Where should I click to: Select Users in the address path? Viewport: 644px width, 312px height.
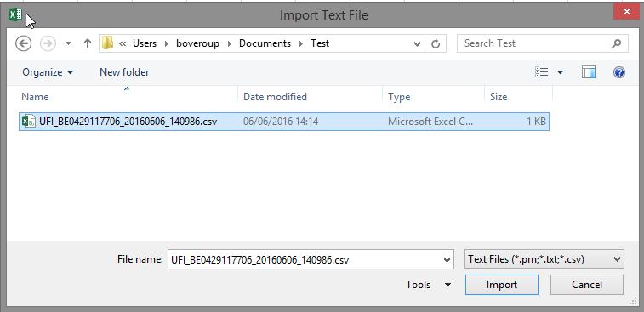[145, 43]
